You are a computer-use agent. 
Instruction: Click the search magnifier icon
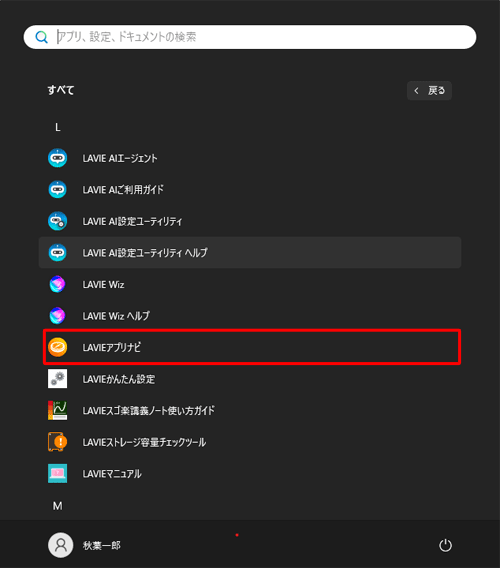[x=41, y=37]
